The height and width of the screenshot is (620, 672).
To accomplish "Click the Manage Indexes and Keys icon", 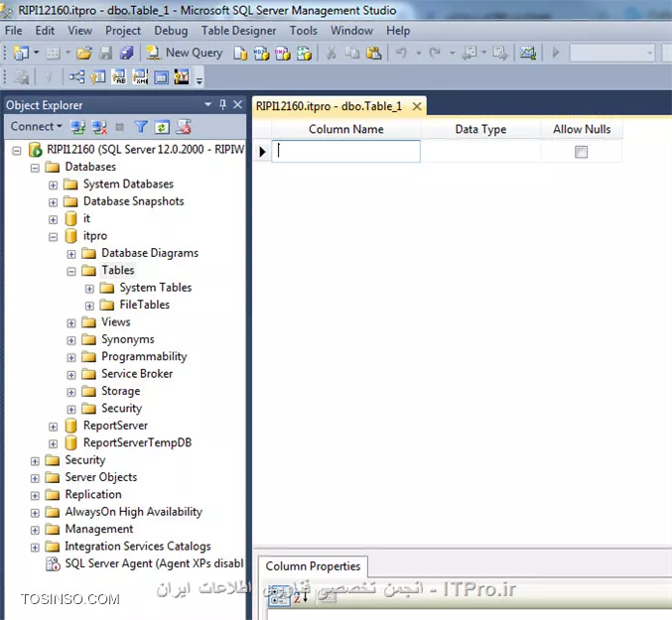I will coord(98,77).
